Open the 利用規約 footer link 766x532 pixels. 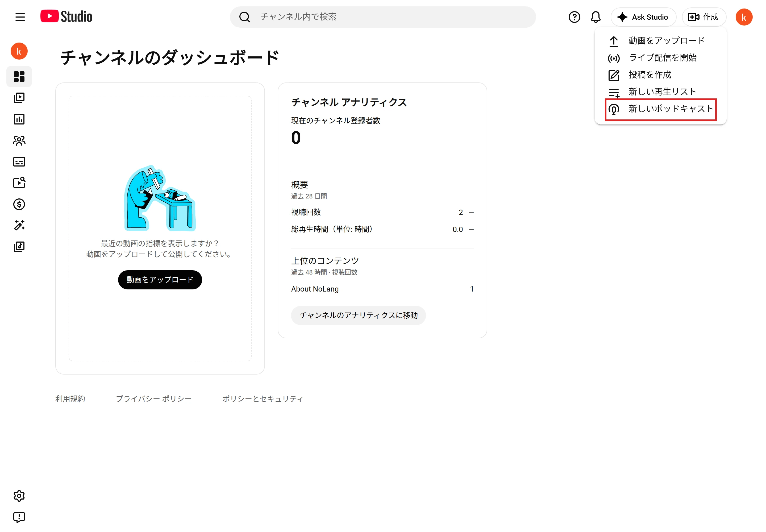(70, 399)
